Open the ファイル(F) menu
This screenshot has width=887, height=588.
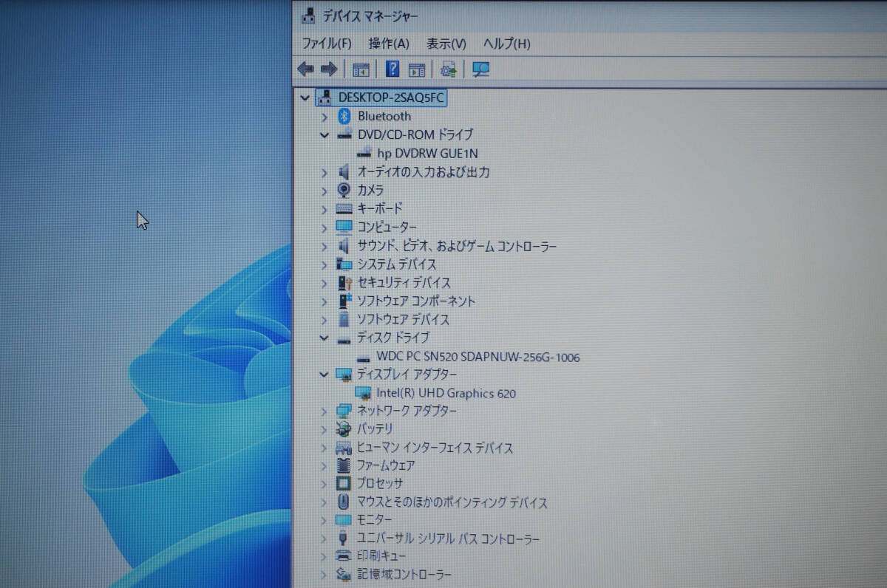click(327, 44)
